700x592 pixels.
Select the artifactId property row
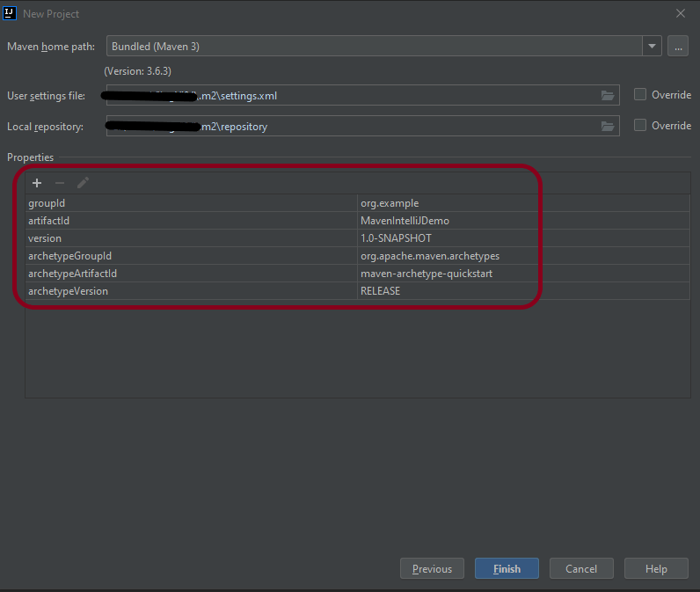point(191,221)
